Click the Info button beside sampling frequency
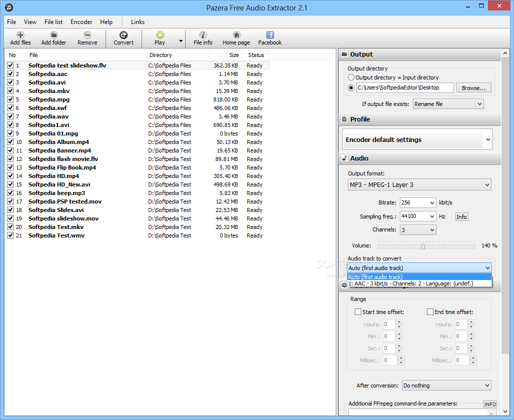The width and height of the screenshot is (514, 420). point(461,216)
